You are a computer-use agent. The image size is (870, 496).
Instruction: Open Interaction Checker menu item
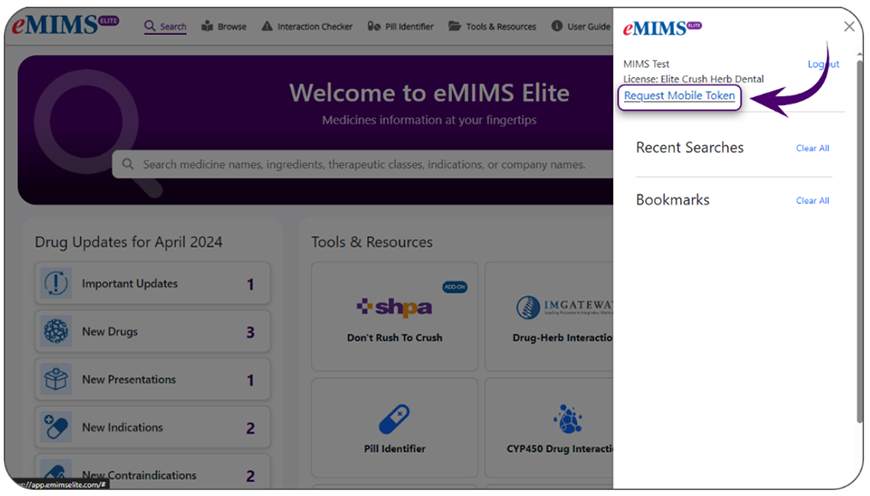coord(315,27)
